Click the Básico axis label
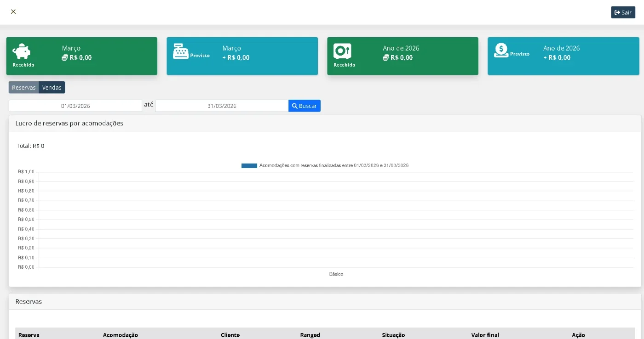 pyautogui.click(x=336, y=274)
